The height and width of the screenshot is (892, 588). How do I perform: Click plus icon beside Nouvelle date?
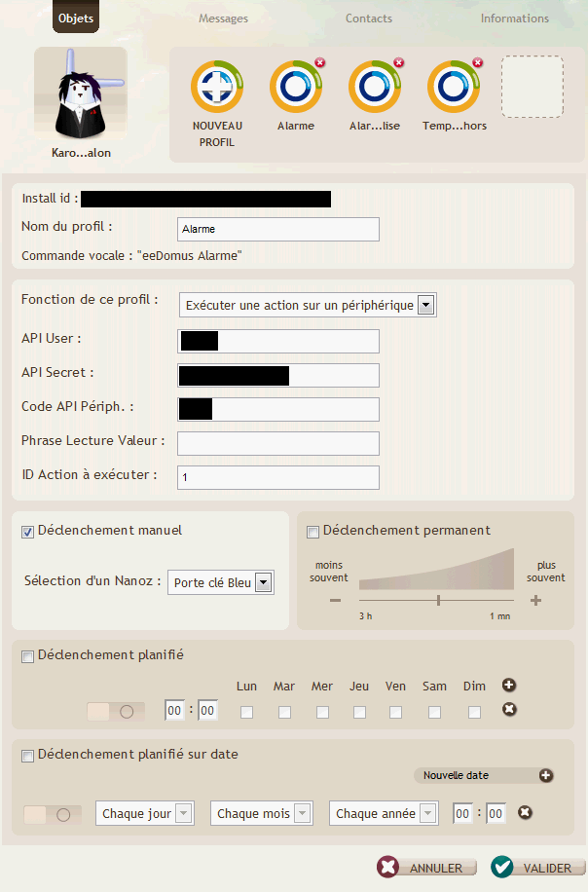(546, 775)
